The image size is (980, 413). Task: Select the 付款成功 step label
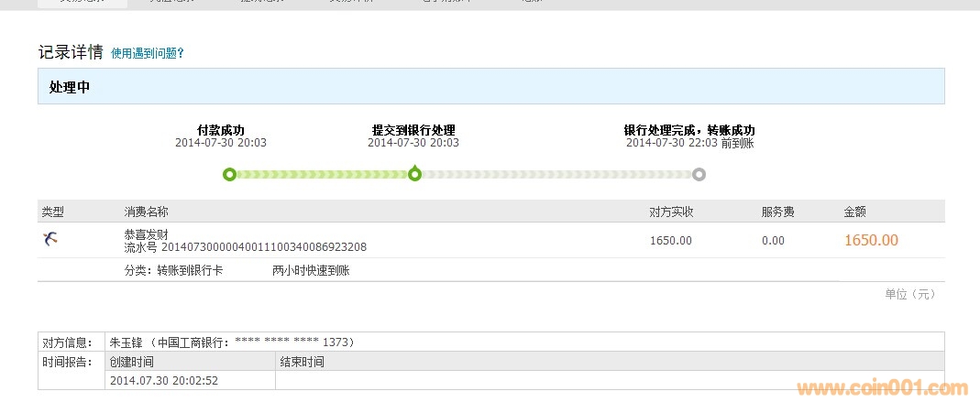pos(221,130)
